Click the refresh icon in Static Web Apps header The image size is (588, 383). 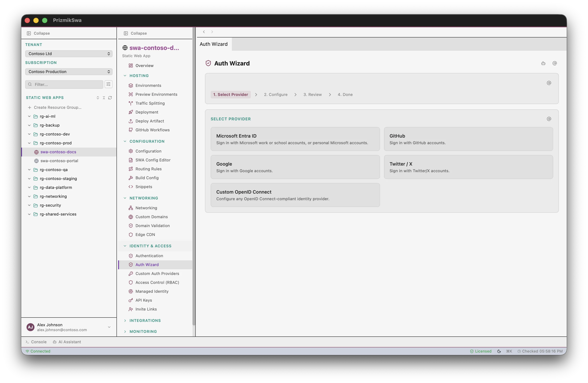pyautogui.click(x=110, y=98)
